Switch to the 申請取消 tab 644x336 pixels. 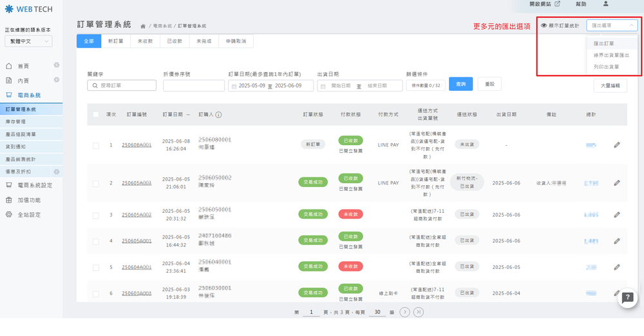click(236, 41)
